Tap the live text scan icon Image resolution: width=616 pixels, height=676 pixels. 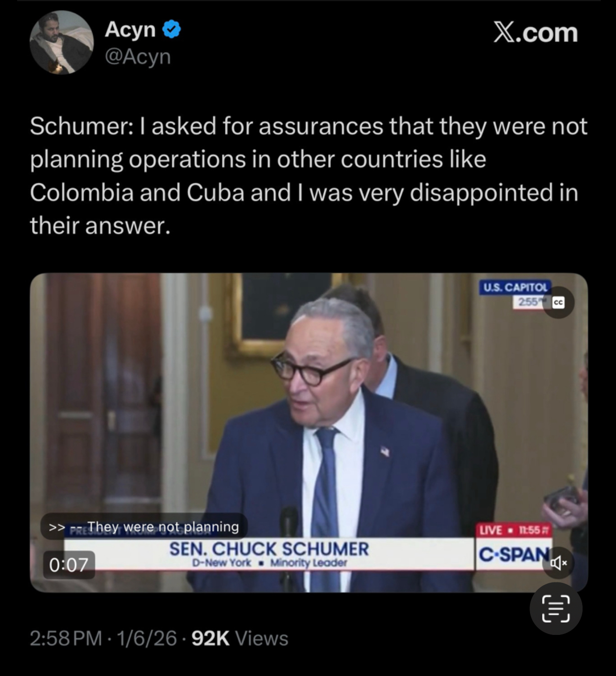click(556, 609)
